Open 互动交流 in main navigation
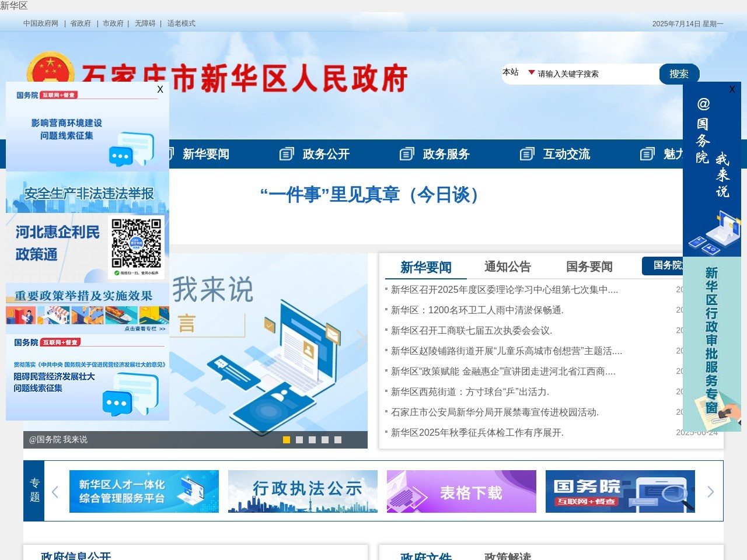 [x=566, y=154]
